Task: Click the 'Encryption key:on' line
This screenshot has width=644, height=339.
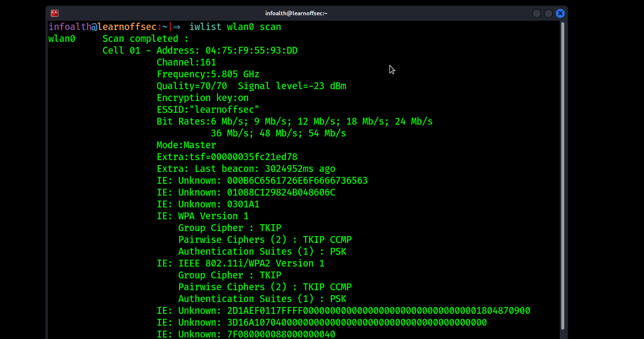Action: click(x=202, y=98)
